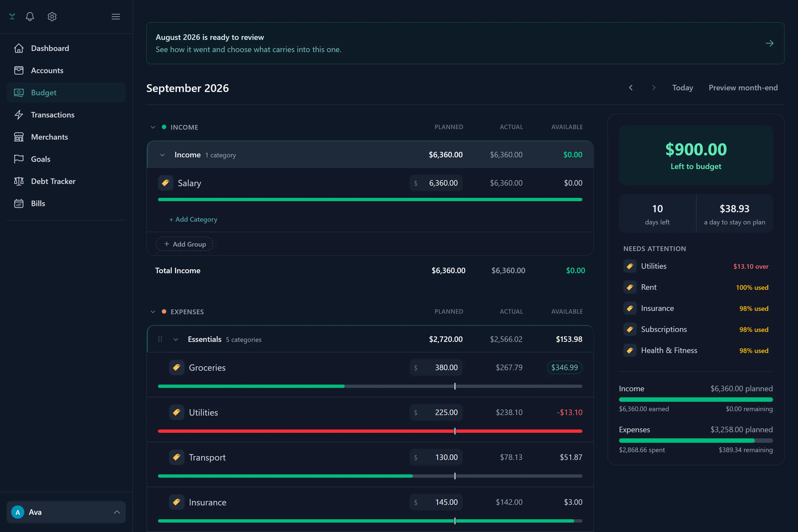The image size is (798, 532).
Task: Click the Groceries tag icon
Action: point(177,367)
